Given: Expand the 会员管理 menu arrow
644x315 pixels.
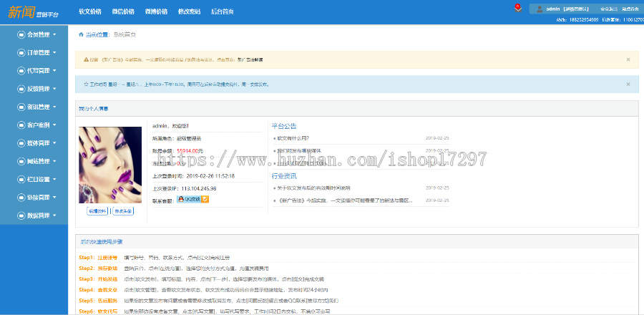Looking at the screenshot, I should coord(54,35).
